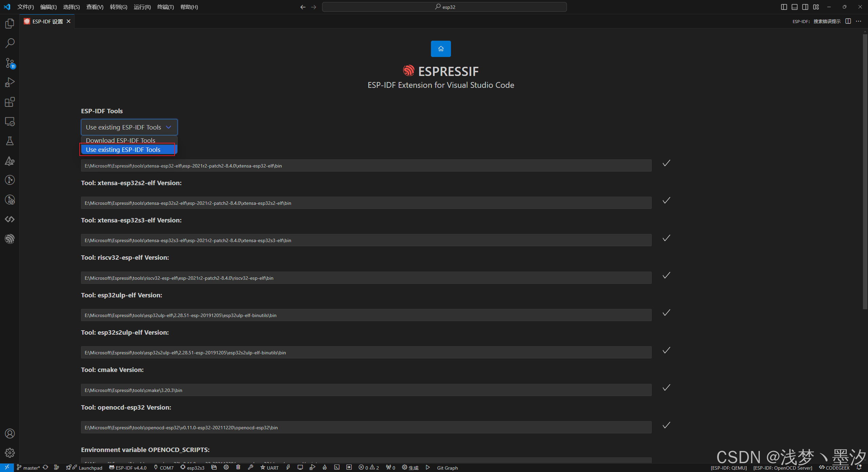
Task: Open the ESP-IDF serial monitor icon in status bar
Action: click(300, 467)
